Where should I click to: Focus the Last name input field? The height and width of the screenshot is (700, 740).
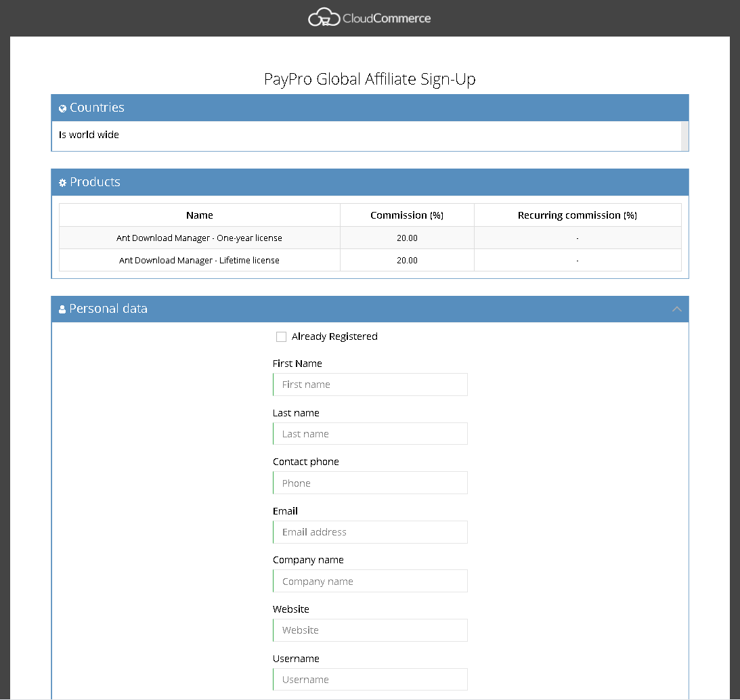370,434
